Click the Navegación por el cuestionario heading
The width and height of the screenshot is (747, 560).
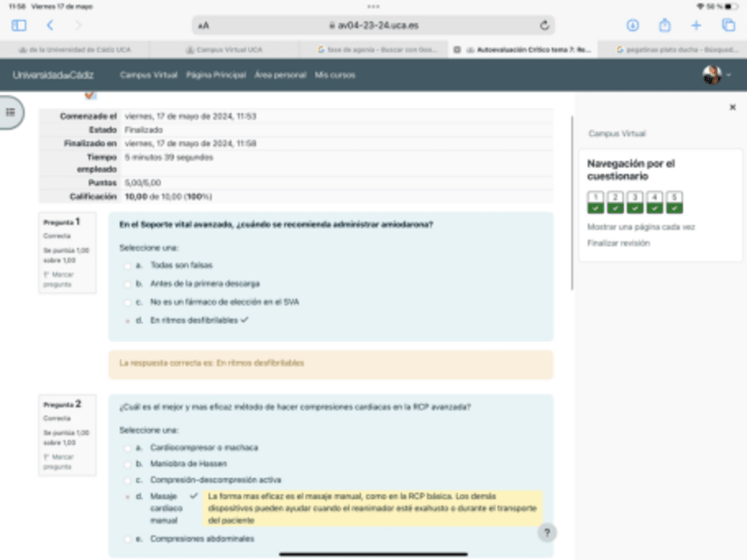pos(631,170)
